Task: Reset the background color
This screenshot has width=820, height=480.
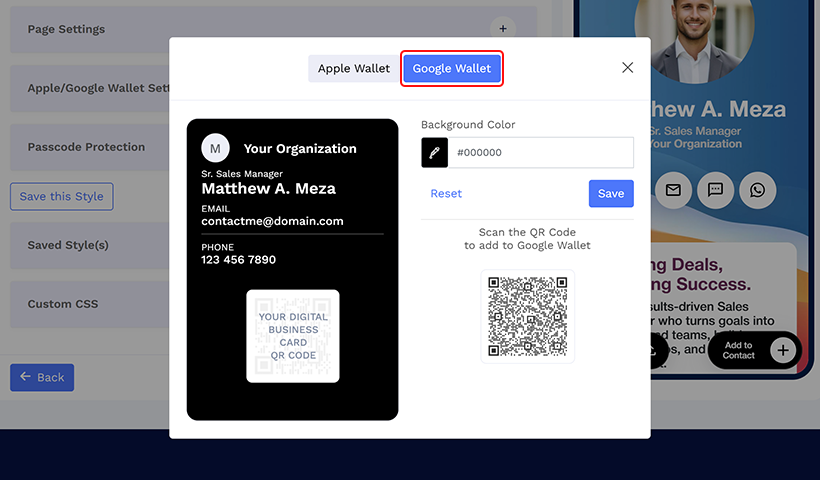Action: (446, 193)
